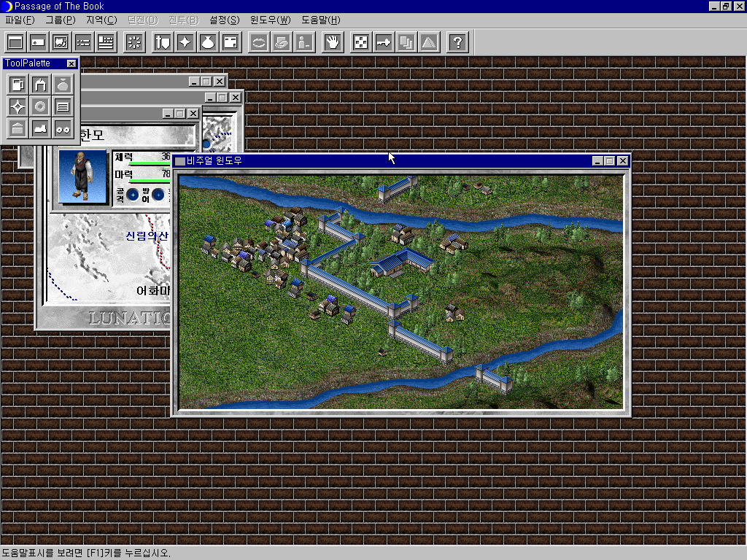Screen dimensions: 747x560
Task: Select the text lines tool in ToolPalette
Action: (63, 106)
